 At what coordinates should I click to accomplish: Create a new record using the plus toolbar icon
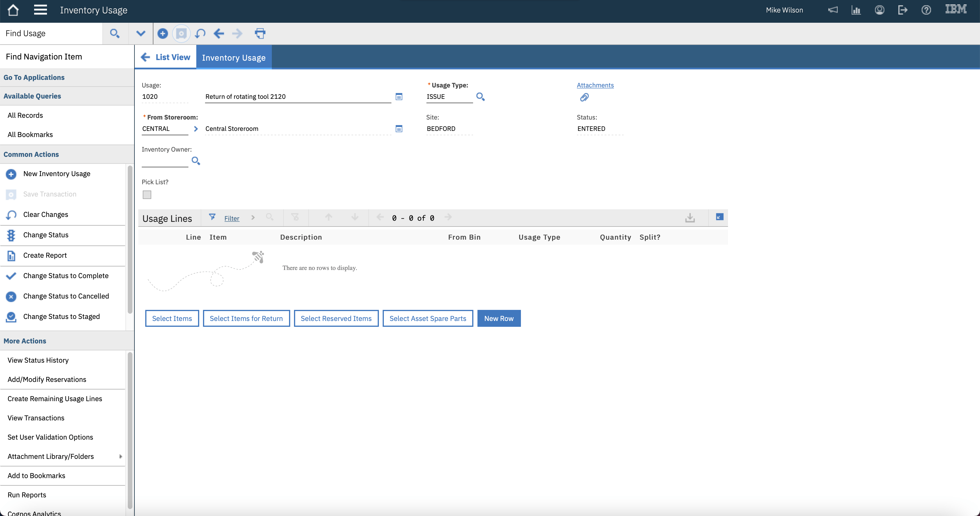[x=162, y=34]
